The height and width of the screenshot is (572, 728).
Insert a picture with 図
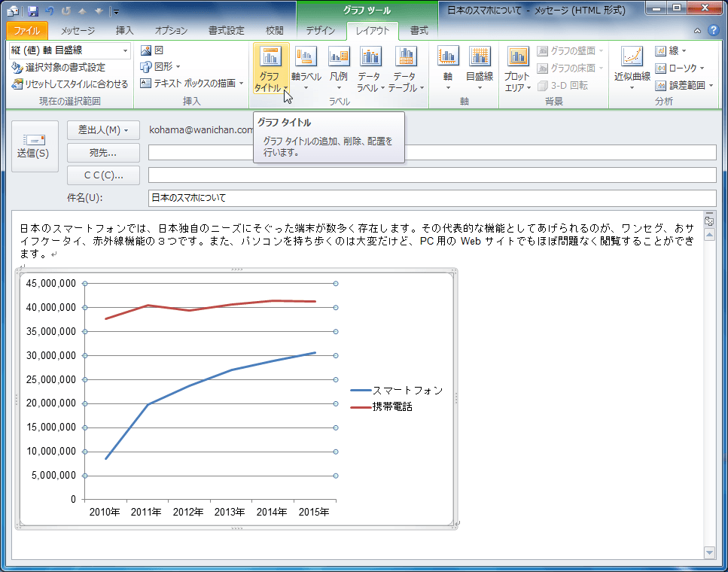pos(152,50)
